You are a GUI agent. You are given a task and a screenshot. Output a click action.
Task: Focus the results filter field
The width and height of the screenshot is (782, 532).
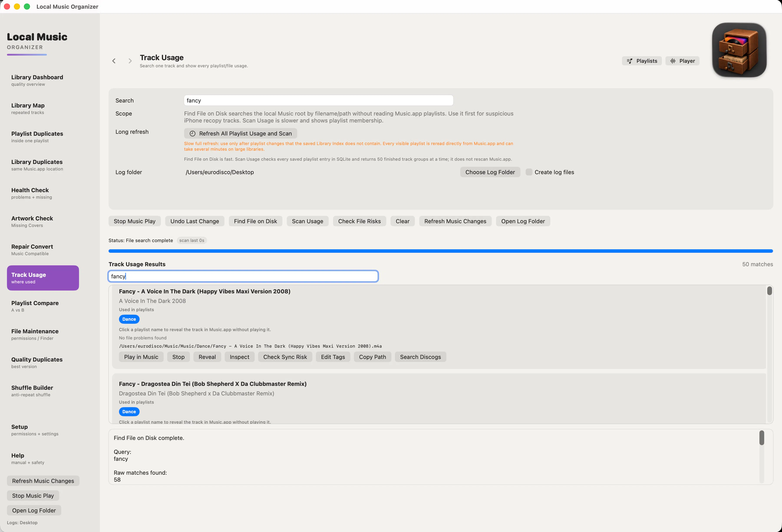pyautogui.click(x=243, y=276)
